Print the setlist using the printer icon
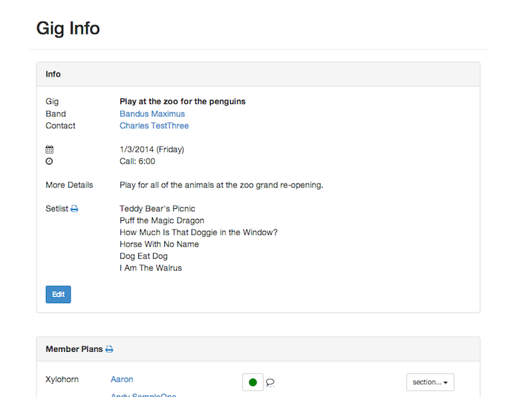Image resolution: width=532 pixels, height=397 pixels. [74, 209]
